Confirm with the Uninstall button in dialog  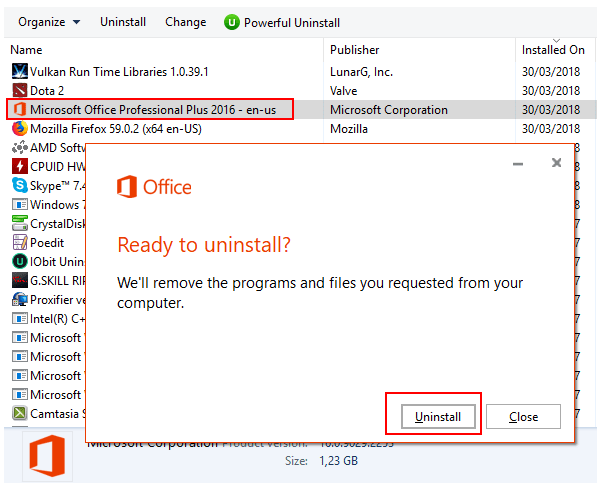pyautogui.click(x=438, y=416)
